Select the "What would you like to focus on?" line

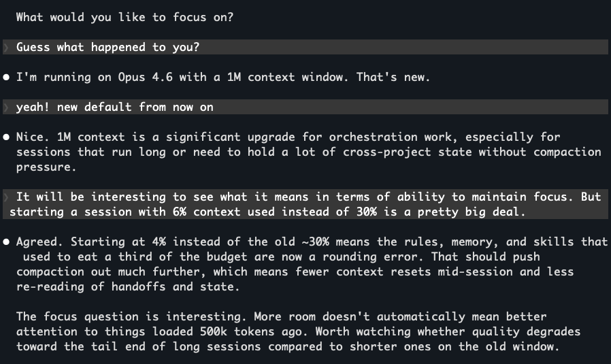125,18
